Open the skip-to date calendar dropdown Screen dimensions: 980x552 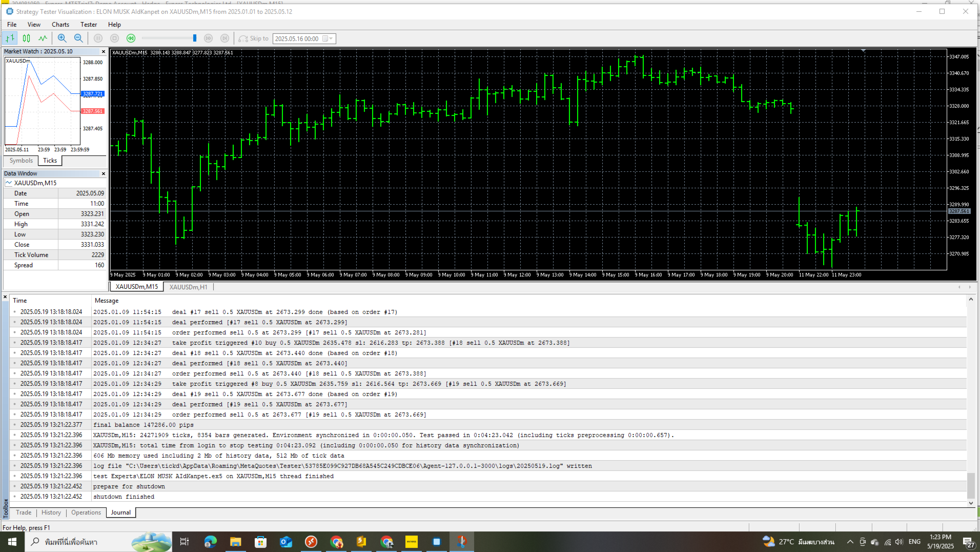(x=328, y=38)
